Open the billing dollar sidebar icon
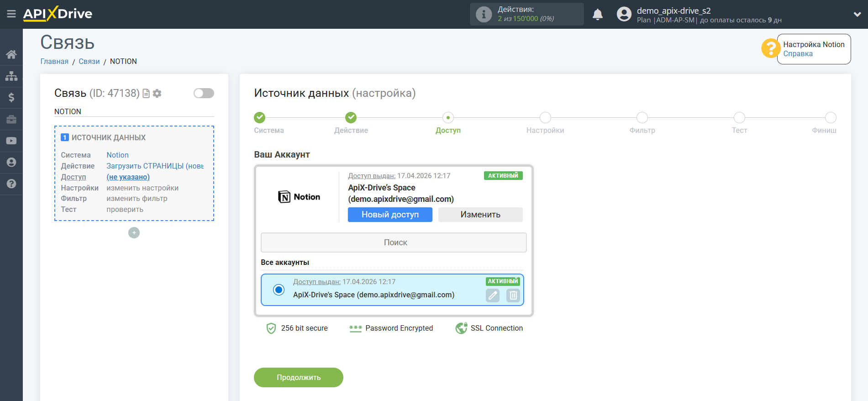The width and height of the screenshot is (868, 401). 11,97
